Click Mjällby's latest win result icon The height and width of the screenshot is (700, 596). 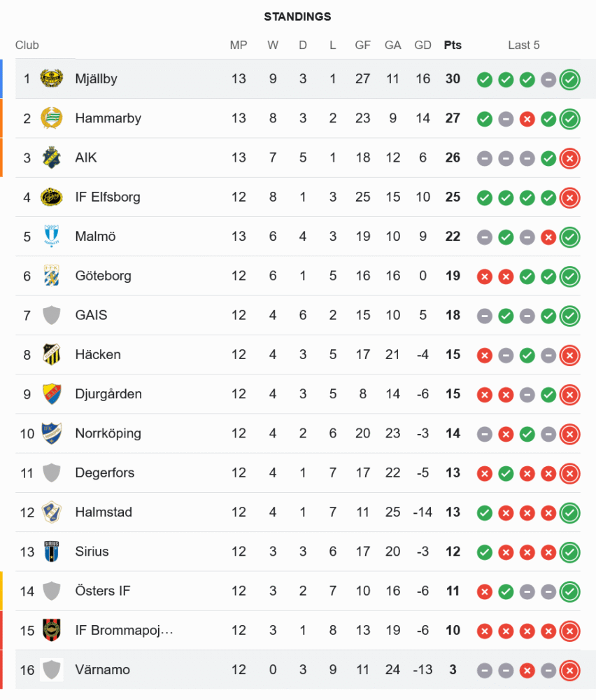pyautogui.click(x=570, y=79)
